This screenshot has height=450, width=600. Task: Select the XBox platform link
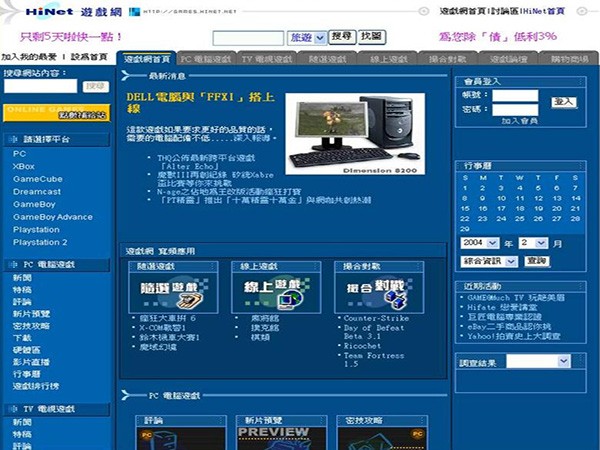[24, 166]
